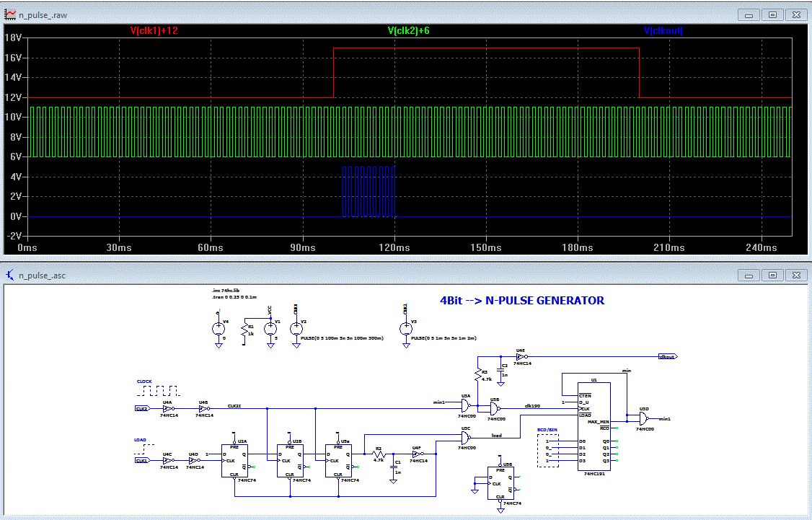The width and height of the screenshot is (812, 520).
Task: Select inverter U4A symbol
Action: coord(169,409)
